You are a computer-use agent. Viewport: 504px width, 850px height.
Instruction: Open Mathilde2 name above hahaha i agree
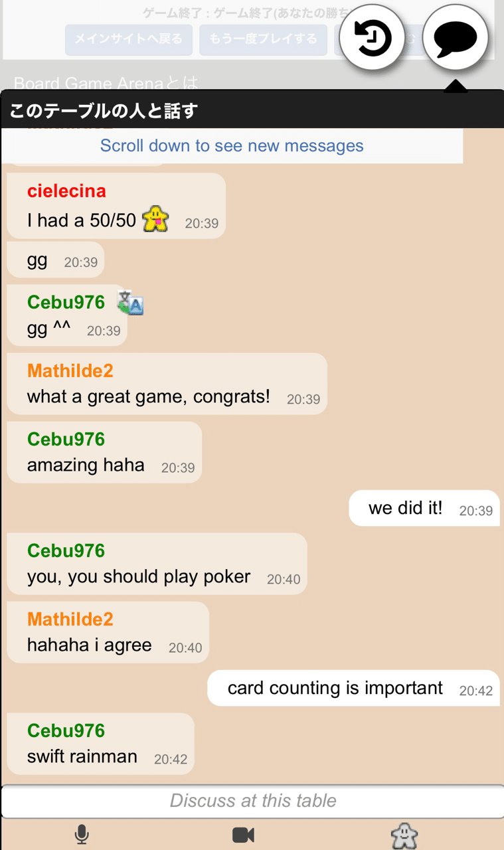click(x=70, y=619)
